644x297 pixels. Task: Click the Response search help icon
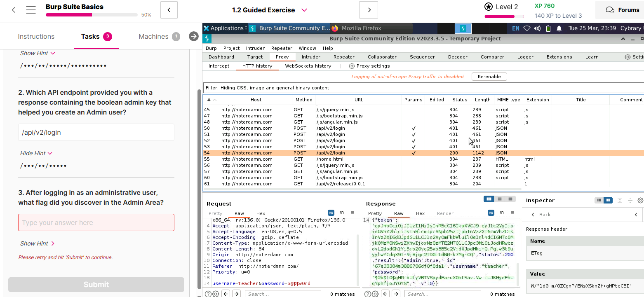(368, 294)
